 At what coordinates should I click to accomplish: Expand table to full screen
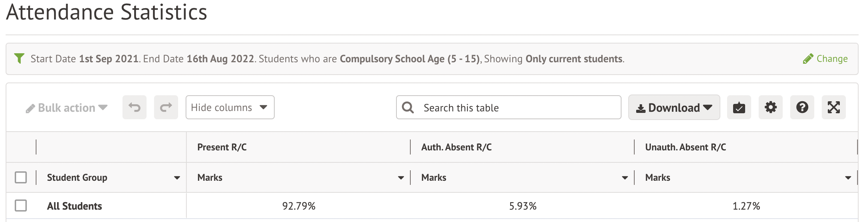833,108
